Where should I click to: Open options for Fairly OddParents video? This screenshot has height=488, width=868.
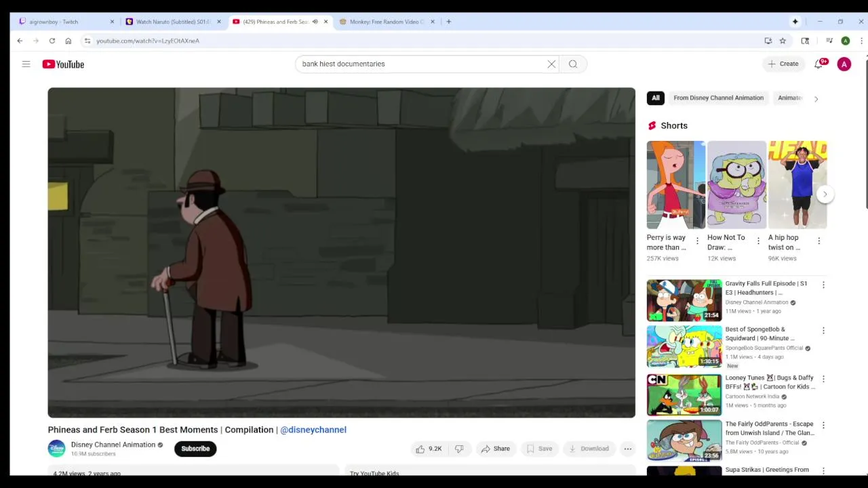823,425
